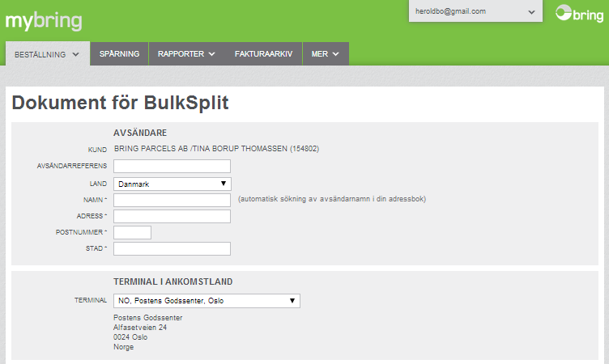
Task: Open the Terminal dropdown showing Oslo
Action: [207, 301]
